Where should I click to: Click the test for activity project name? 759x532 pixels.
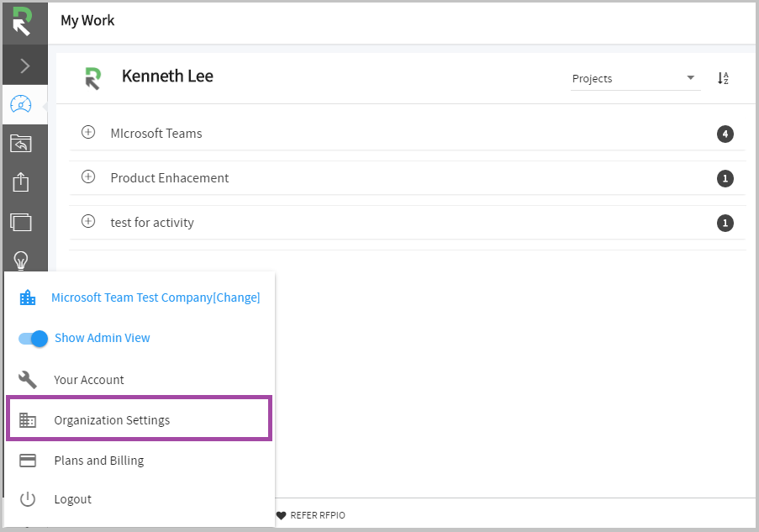pyautogui.click(x=152, y=223)
